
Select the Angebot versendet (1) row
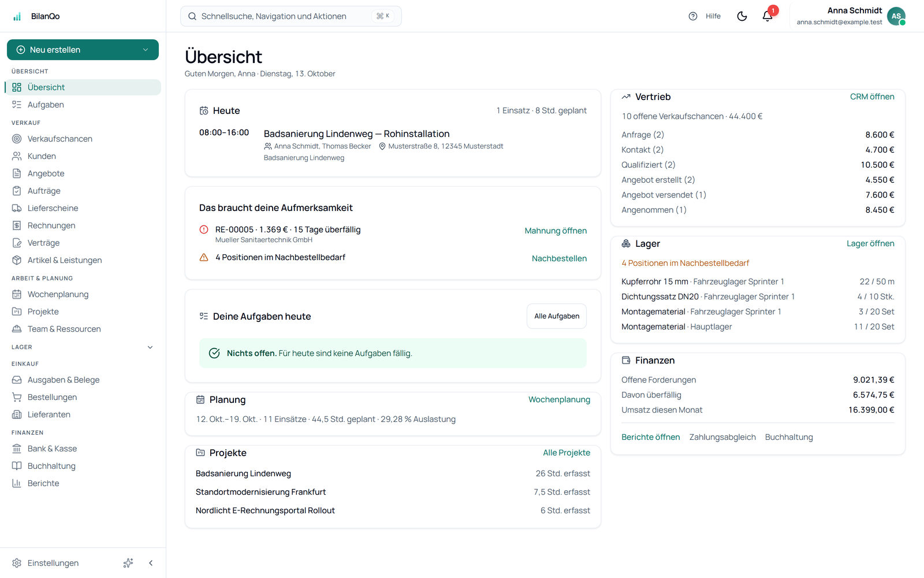[758, 195]
